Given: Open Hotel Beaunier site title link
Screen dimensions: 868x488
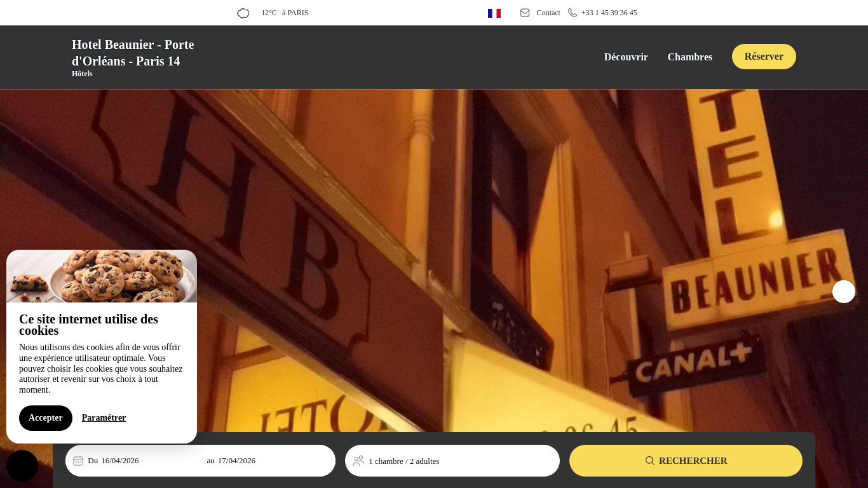Looking at the screenshot, I should pos(133,53).
